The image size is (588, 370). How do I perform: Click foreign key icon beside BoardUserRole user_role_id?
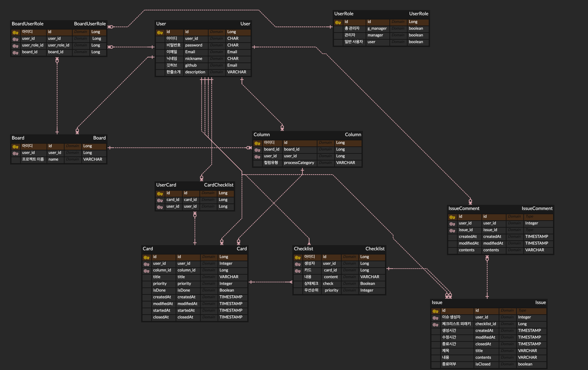point(15,46)
